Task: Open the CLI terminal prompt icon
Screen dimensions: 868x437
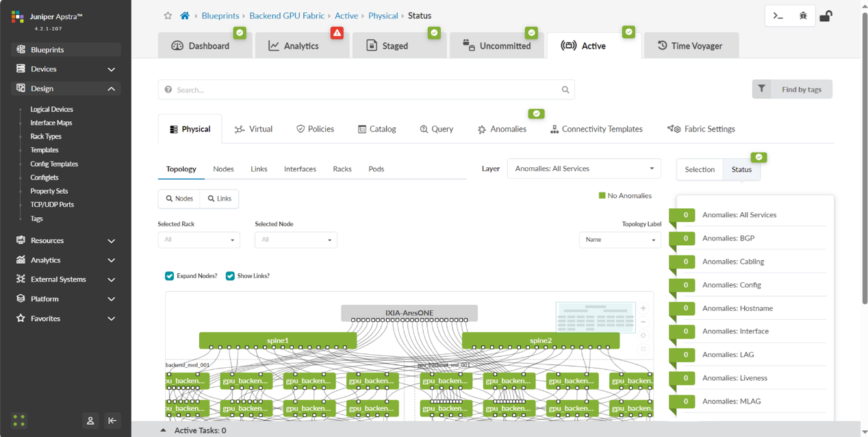Action: click(778, 16)
